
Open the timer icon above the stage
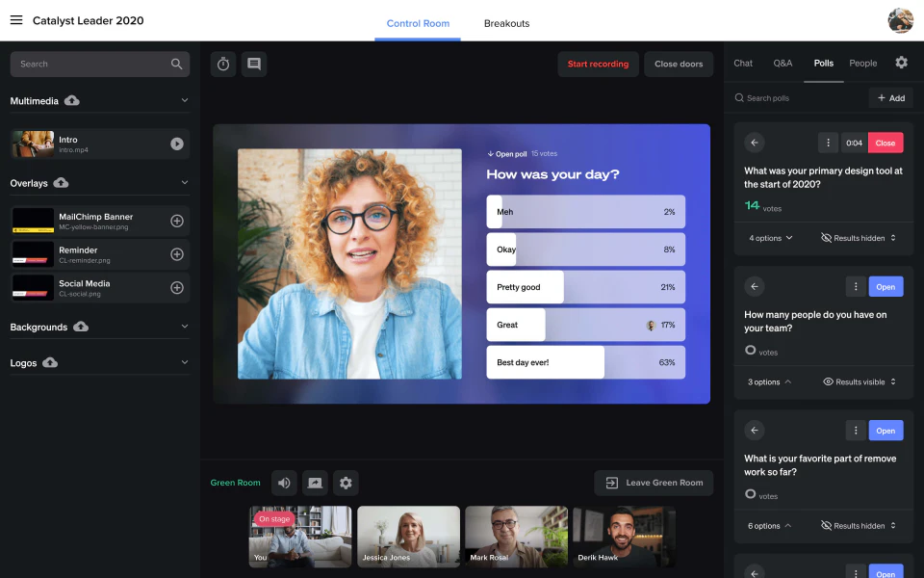(x=222, y=65)
